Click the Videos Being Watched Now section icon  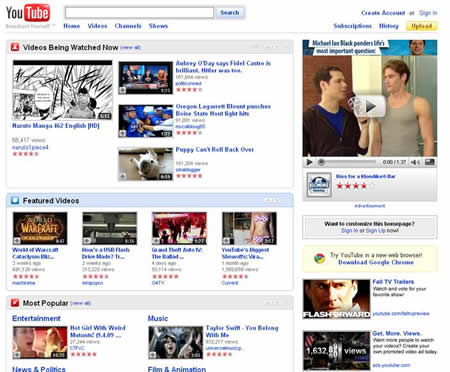click(x=15, y=47)
